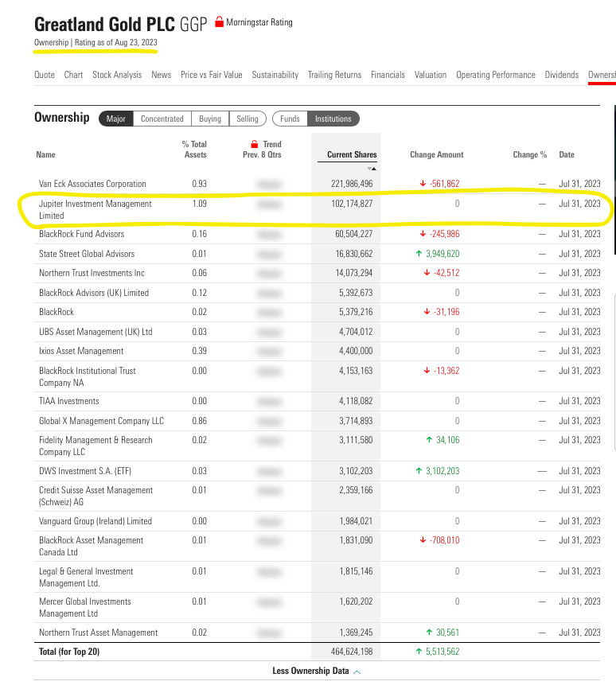The height and width of the screenshot is (693, 616).
Task: Sort by the Current Shares column header
Action: (352, 154)
